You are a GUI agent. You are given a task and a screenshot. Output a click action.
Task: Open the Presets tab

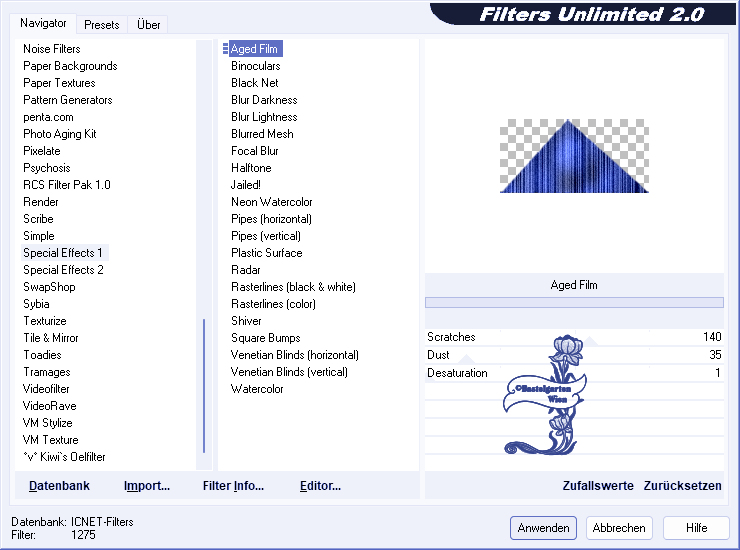pos(101,25)
